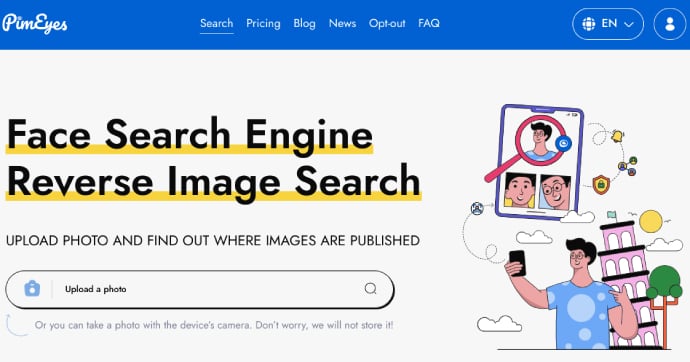This screenshot has height=362, width=690.
Task: Click the chevron arrow next to EN
Action: pos(629,24)
